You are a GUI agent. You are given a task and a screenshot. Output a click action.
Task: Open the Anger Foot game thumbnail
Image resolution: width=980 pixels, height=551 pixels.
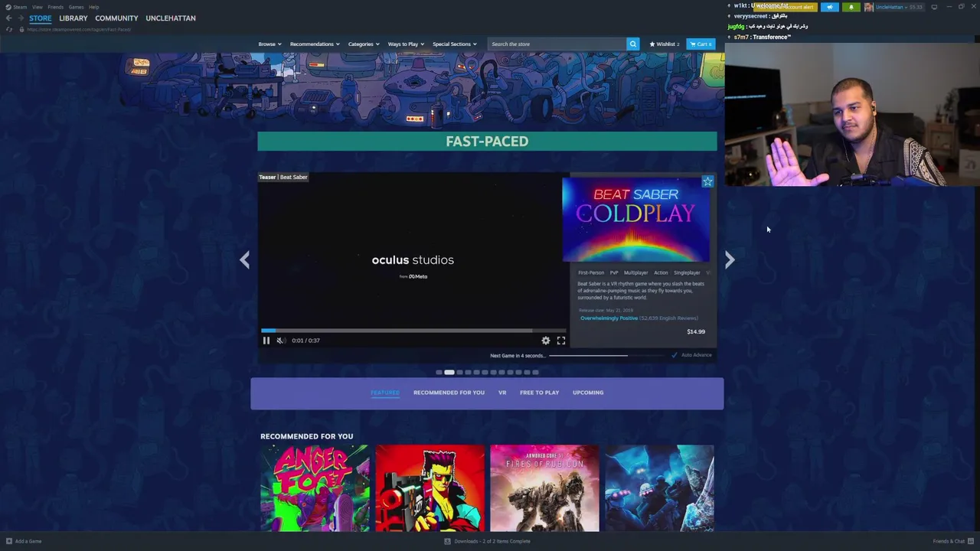pyautogui.click(x=315, y=488)
